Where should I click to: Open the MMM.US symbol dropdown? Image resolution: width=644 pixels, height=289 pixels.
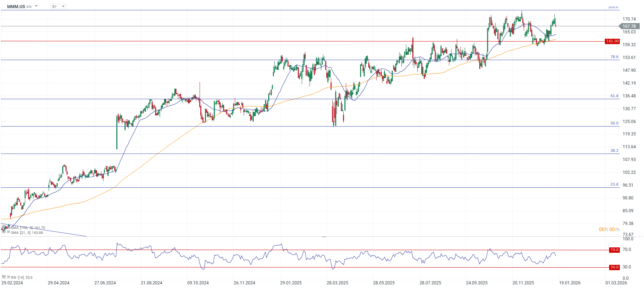(36, 6)
